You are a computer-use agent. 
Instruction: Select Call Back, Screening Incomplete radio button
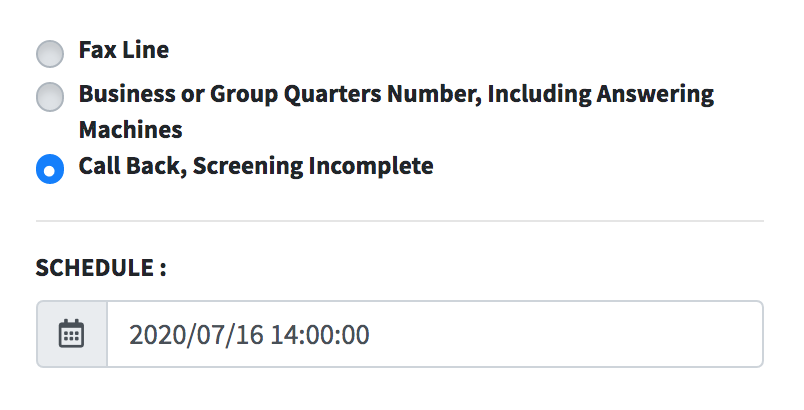pos(50,169)
